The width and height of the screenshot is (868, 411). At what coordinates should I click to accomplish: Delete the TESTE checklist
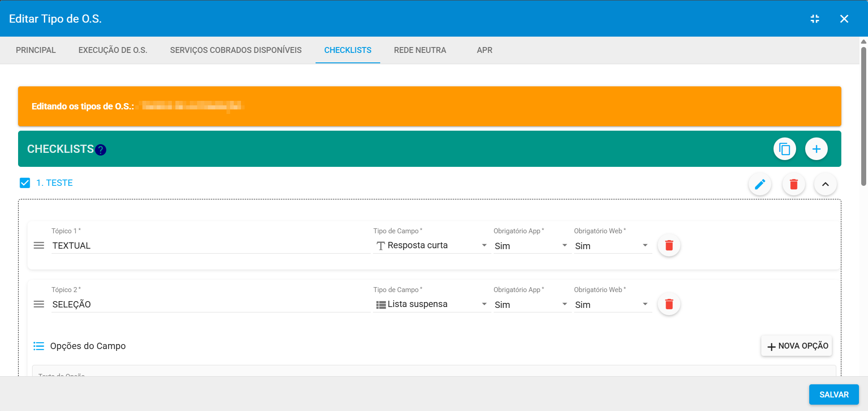coord(793,184)
